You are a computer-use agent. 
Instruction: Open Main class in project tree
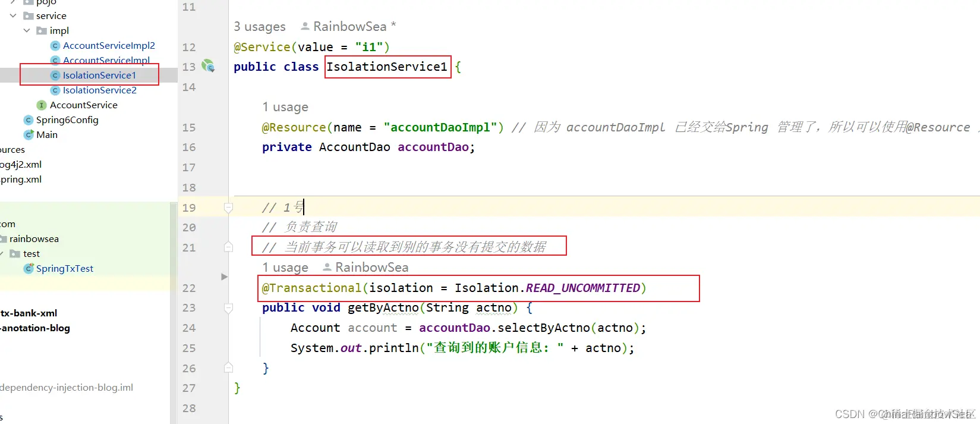(x=47, y=134)
